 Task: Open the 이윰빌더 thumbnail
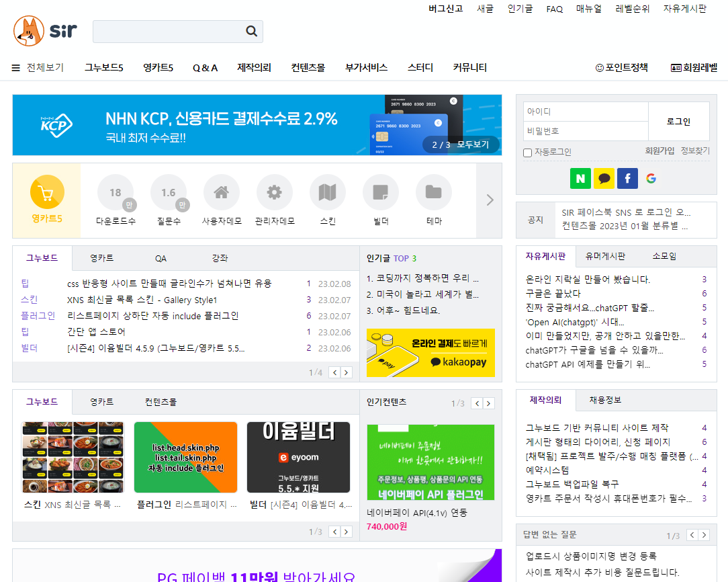click(299, 457)
